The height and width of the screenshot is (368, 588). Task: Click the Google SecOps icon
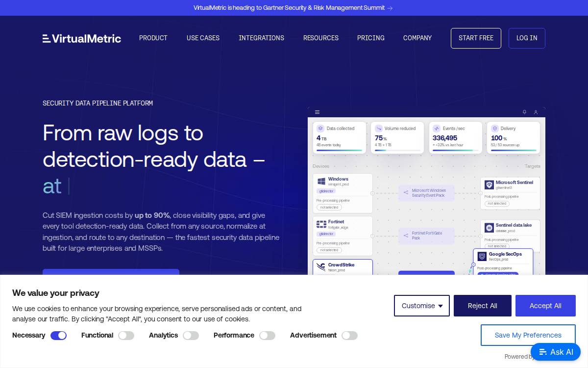482,257
